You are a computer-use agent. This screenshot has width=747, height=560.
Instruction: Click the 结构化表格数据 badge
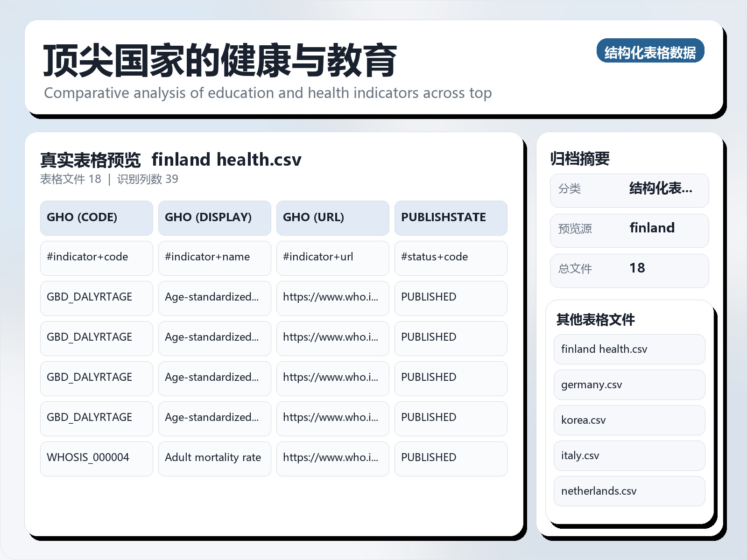(x=651, y=52)
